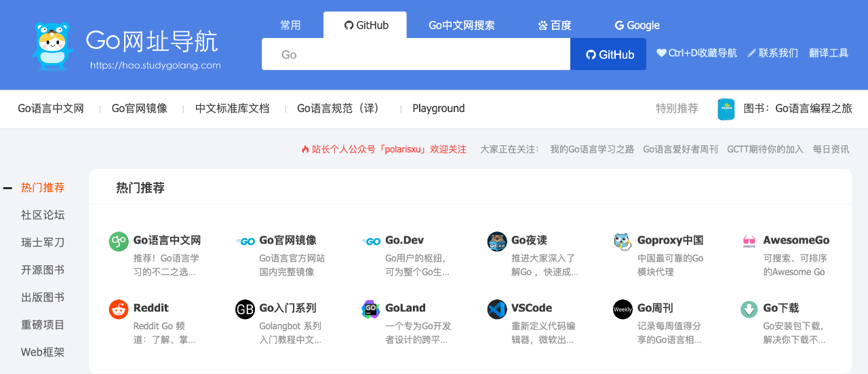The image size is (868, 374).
Task: Click the GoLand IDE icon
Action: coord(371,309)
